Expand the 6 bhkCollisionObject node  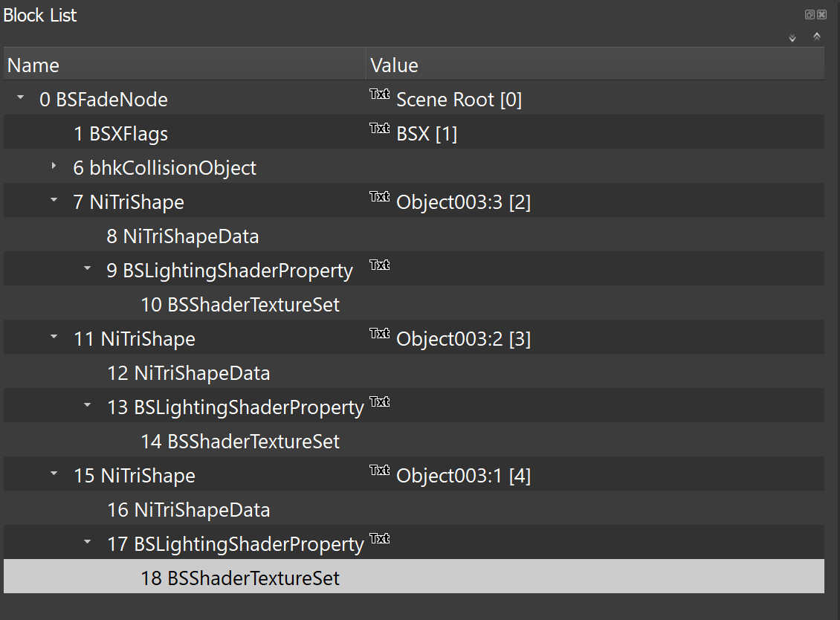click(54, 167)
